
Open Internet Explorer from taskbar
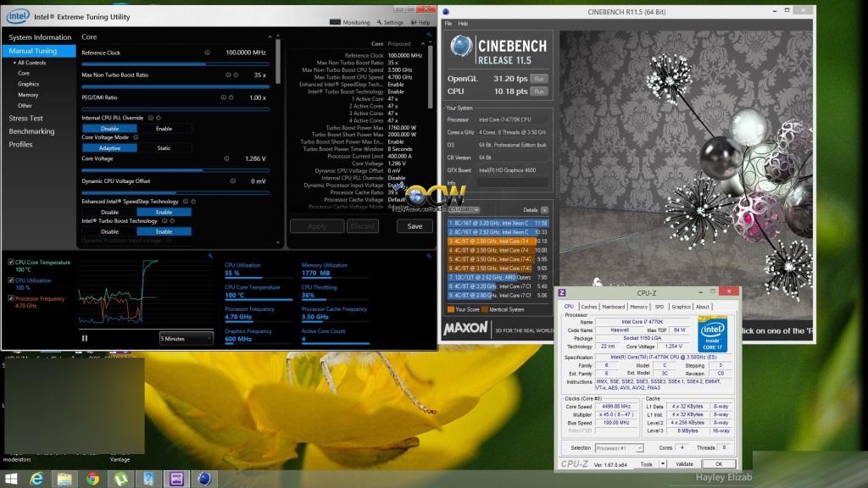tap(36, 479)
